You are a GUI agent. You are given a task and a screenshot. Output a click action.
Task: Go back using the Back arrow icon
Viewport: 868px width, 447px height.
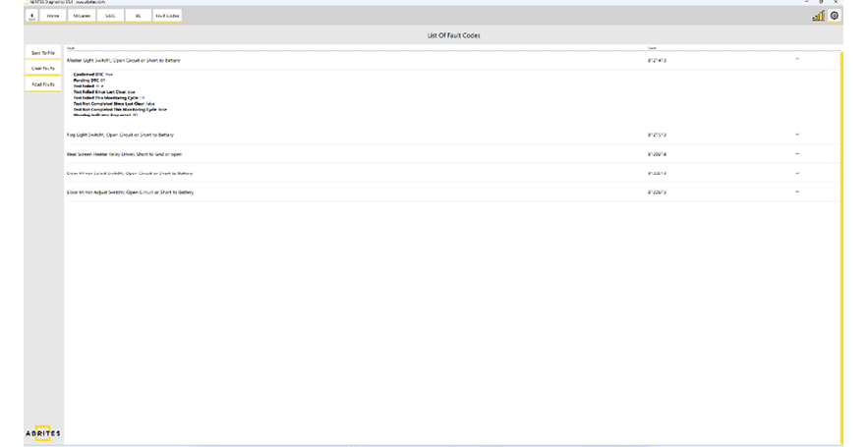(x=31, y=16)
